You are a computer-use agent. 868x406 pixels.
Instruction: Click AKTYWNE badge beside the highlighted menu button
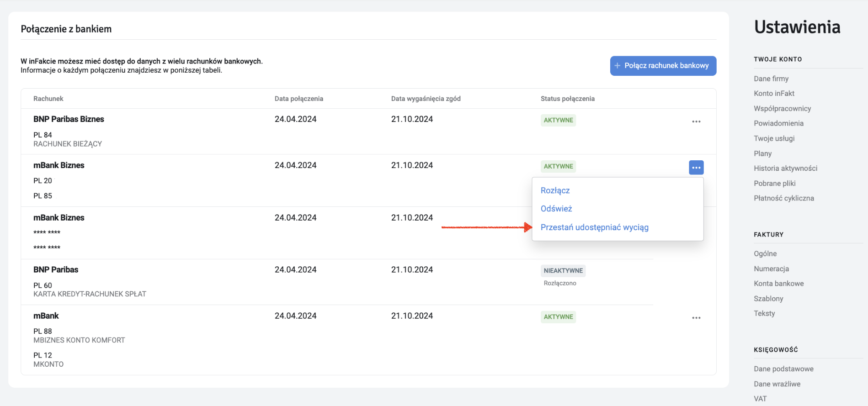click(x=558, y=166)
